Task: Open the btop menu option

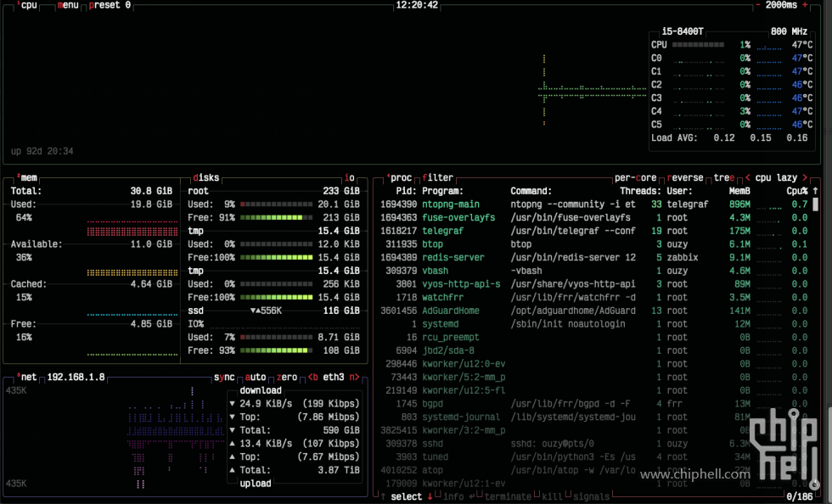Action: (68, 5)
